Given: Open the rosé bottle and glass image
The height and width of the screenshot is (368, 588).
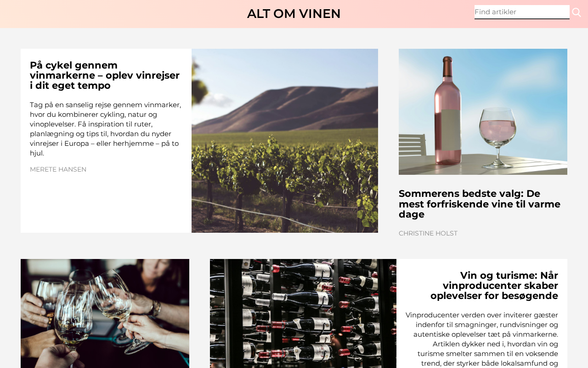Looking at the screenshot, I should (x=483, y=112).
